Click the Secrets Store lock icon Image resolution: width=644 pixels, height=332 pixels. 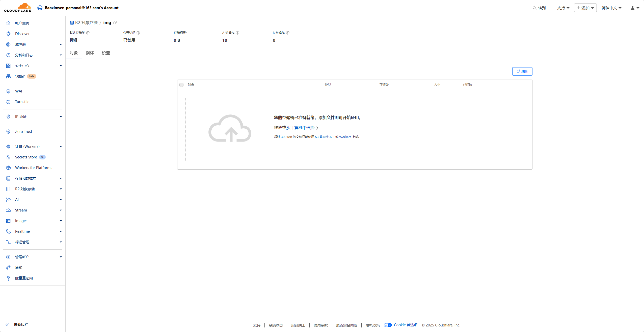click(8, 157)
